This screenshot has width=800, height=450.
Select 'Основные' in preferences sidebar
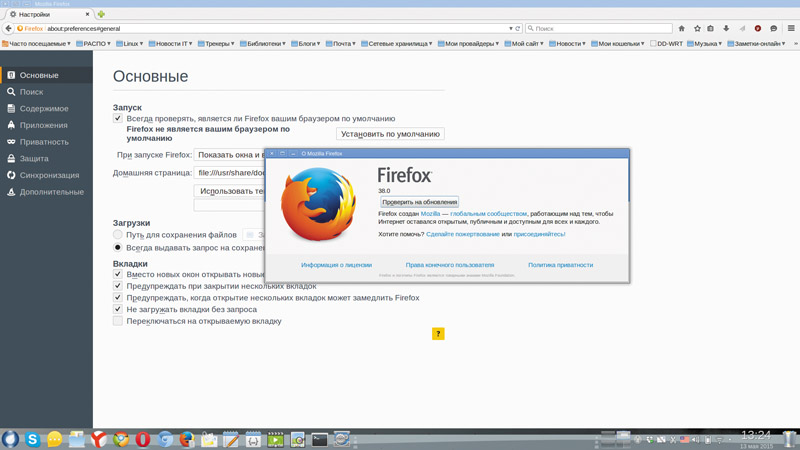coord(46,75)
